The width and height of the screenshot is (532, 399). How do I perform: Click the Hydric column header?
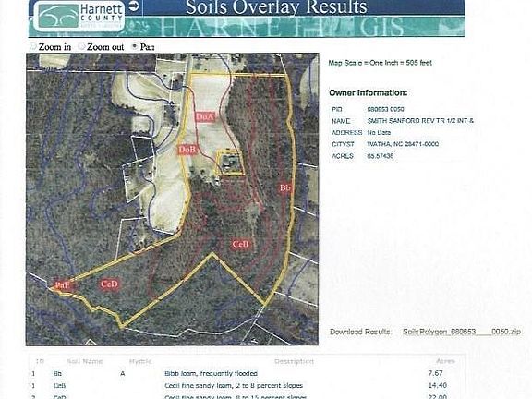click(x=140, y=362)
